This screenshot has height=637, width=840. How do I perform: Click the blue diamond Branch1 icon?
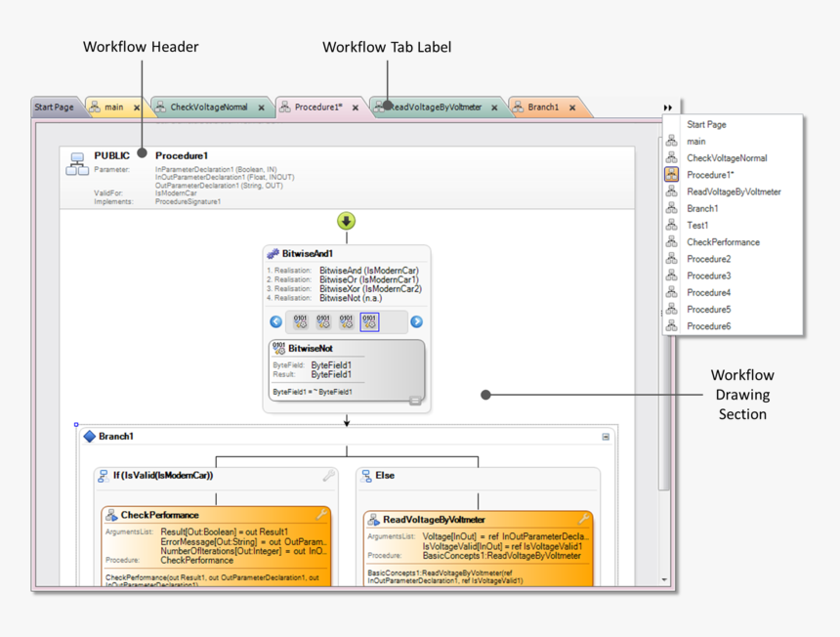(90, 437)
